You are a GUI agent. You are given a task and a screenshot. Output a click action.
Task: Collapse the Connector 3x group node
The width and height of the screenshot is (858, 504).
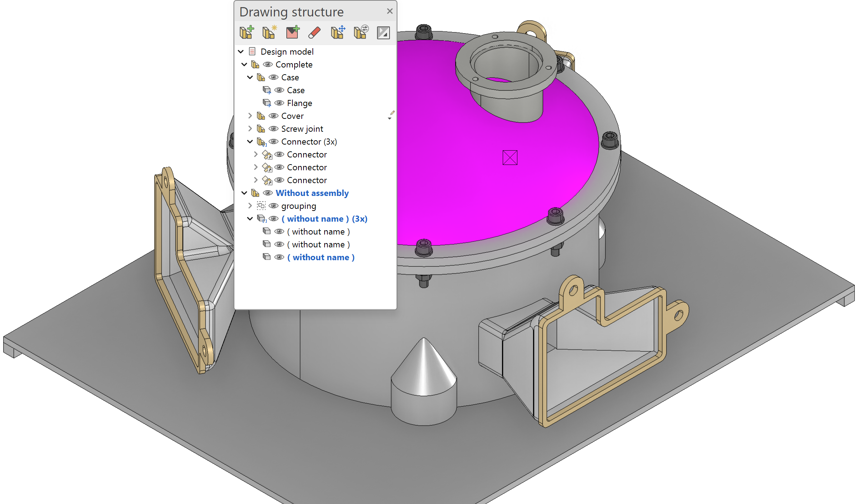(x=249, y=141)
